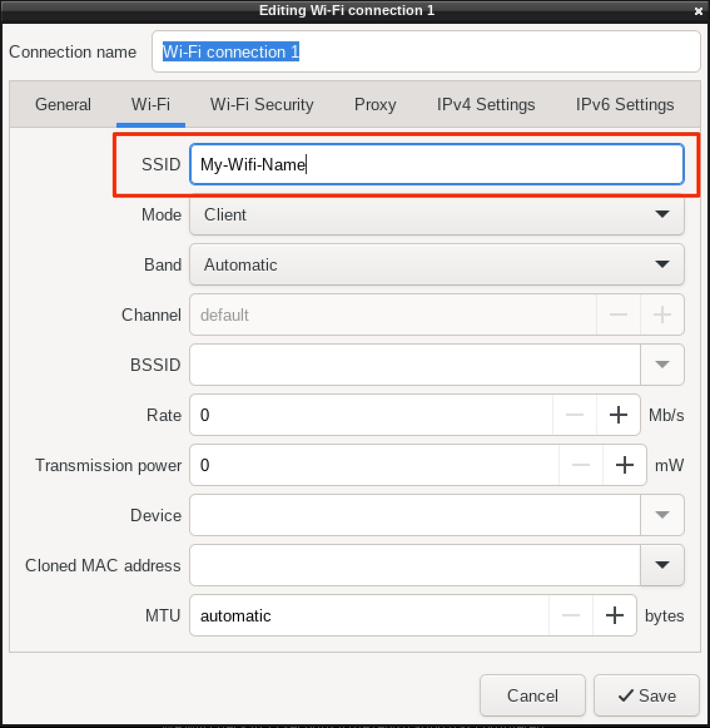Save the Wi-Fi connection settings
Image resolution: width=710 pixels, height=728 pixels.
click(x=646, y=695)
